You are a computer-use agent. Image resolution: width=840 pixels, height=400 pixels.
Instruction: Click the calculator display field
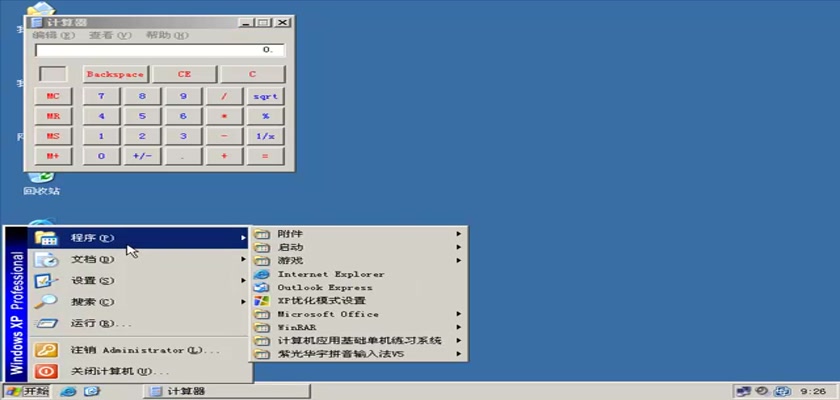coord(160,50)
